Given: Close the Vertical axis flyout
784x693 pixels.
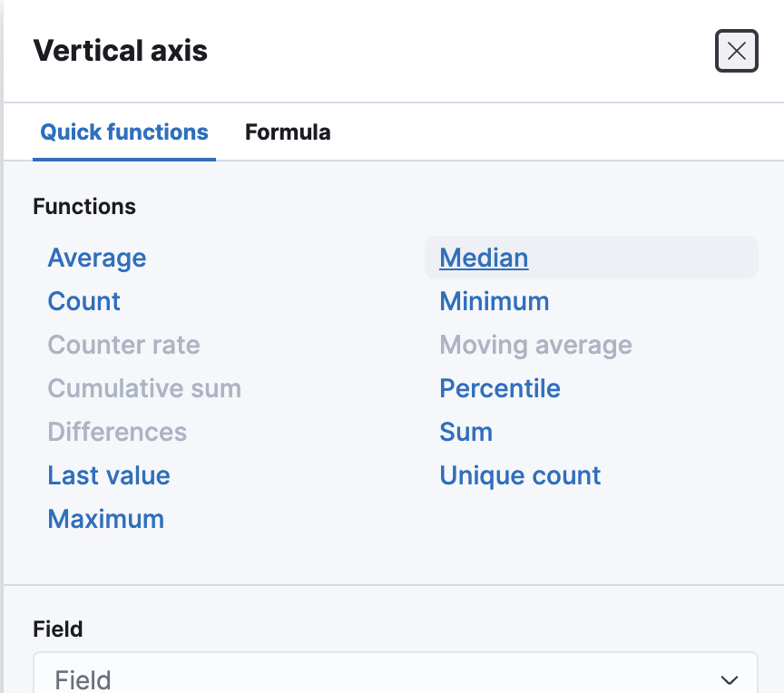Looking at the screenshot, I should (736, 51).
